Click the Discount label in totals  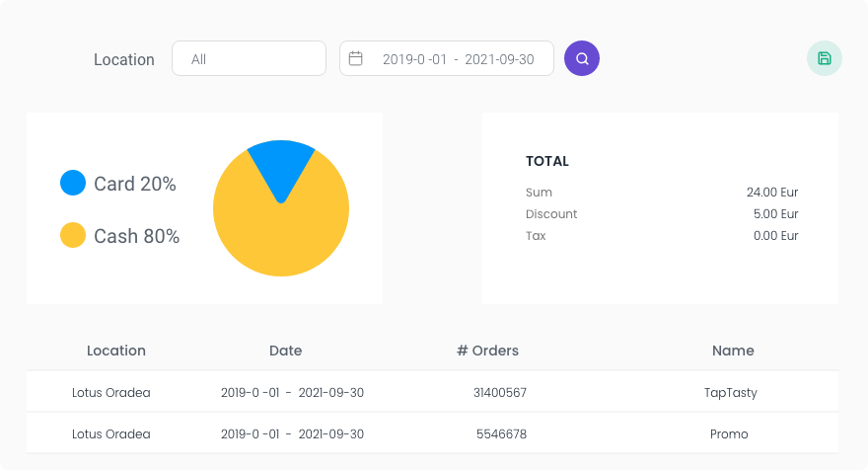pos(551,214)
